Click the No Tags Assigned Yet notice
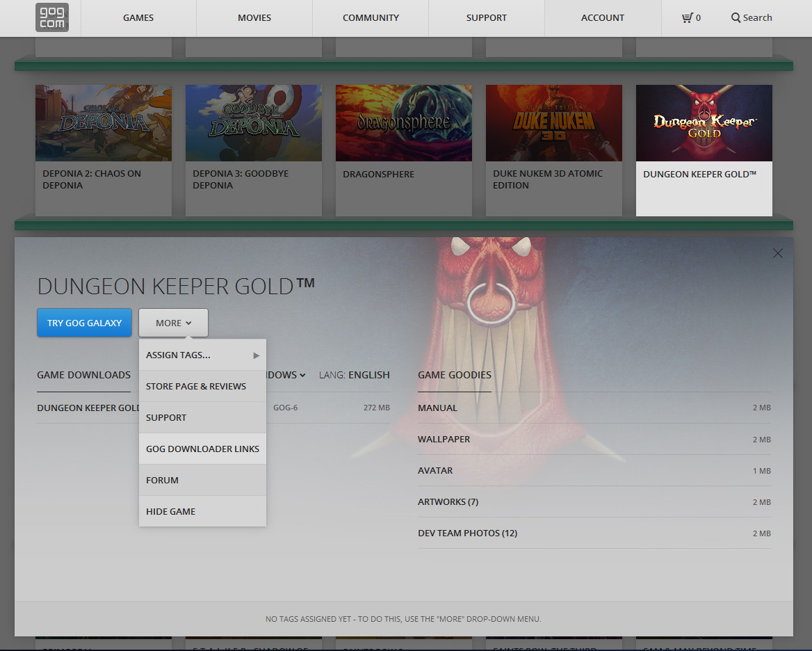 click(403, 619)
